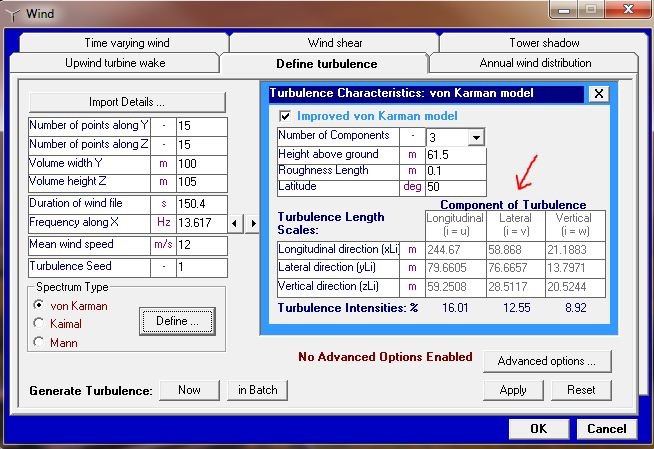Click the 13.7971 cell in Lateral direction row
Image resolution: width=654 pixels, height=449 pixels.
pyautogui.click(x=575, y=268)
